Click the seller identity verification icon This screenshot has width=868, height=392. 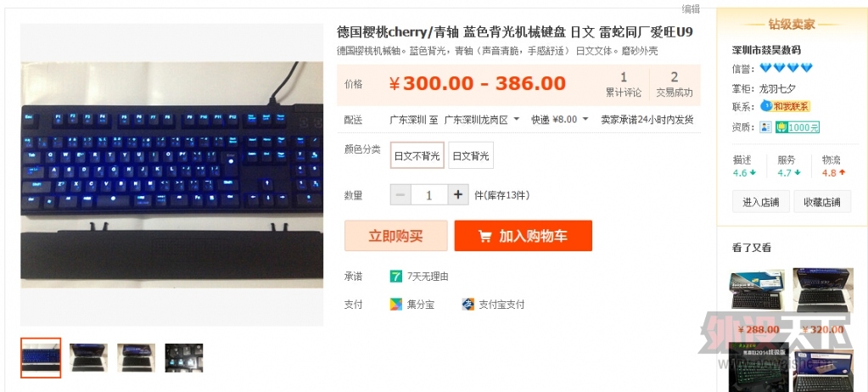pyautogui.click(x=766, y=127)
